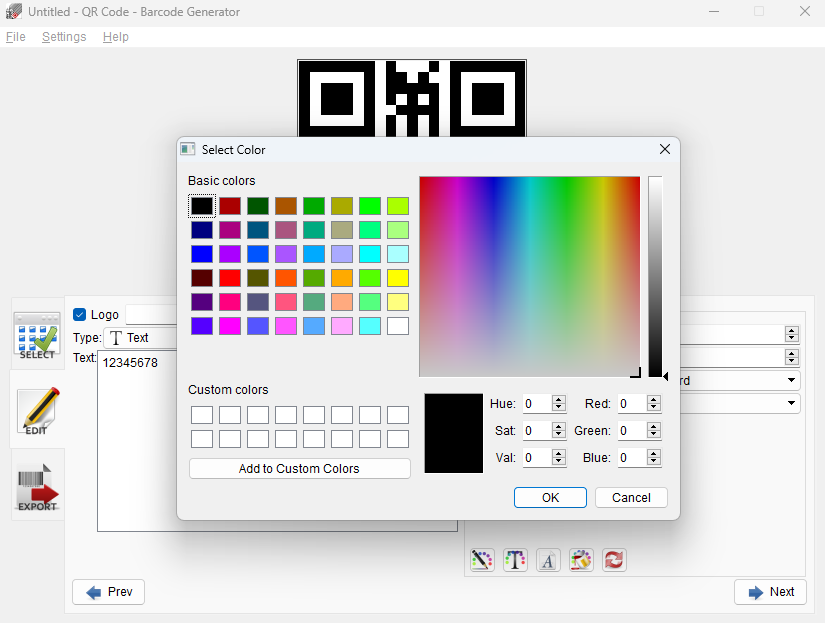Pick the white basic color swatch

[x=398, y=326]
